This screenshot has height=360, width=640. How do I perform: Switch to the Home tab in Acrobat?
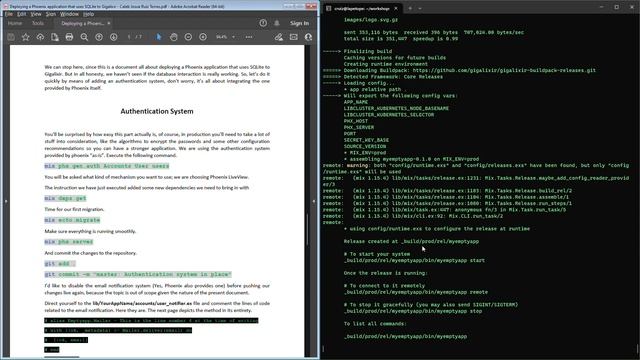15,23
